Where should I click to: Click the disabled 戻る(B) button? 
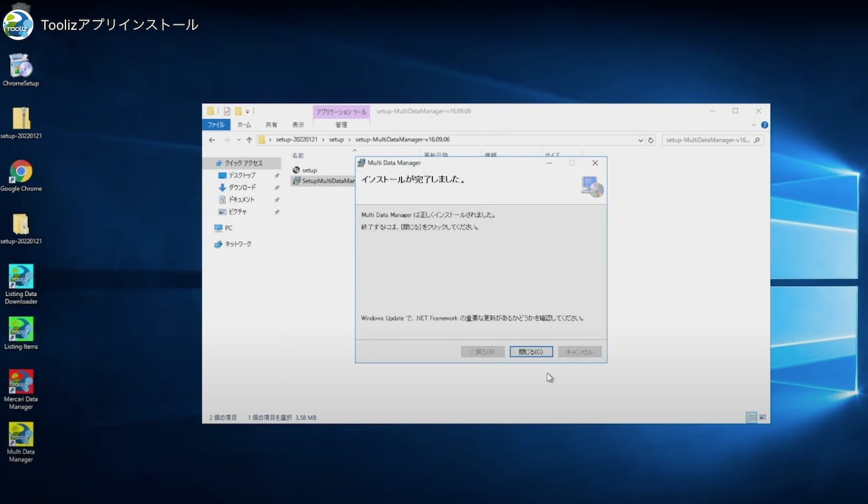point(482,352)
